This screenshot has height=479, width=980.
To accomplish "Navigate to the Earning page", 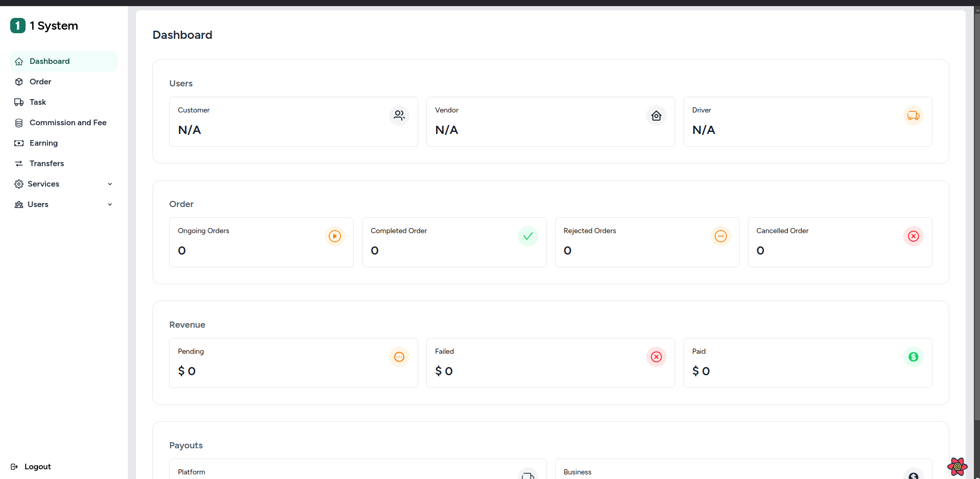I will [x=43, y=143].
